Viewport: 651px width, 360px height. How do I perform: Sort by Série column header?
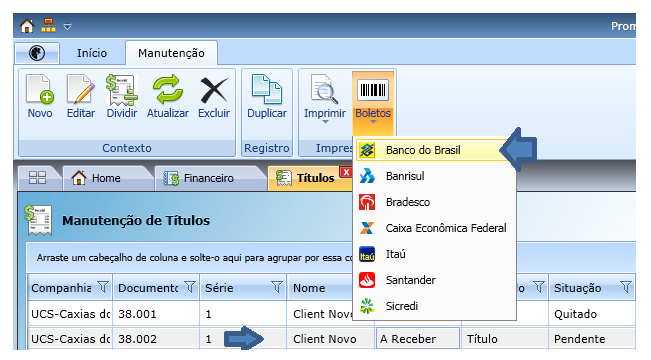click(219, 288)
